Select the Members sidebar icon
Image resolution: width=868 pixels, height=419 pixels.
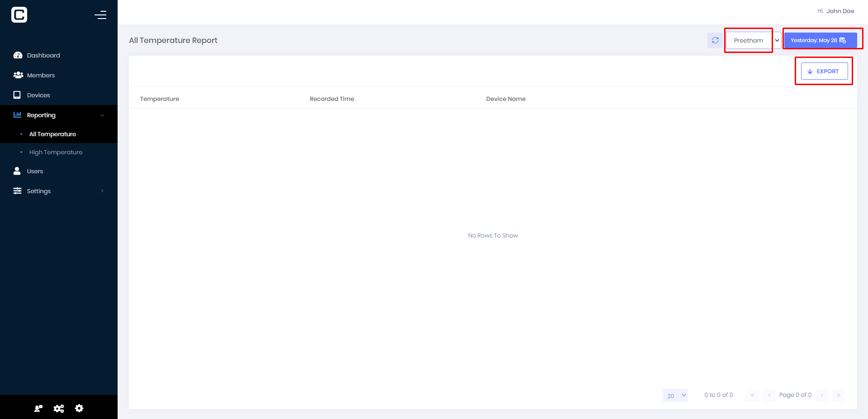click(x=18, y=75)
